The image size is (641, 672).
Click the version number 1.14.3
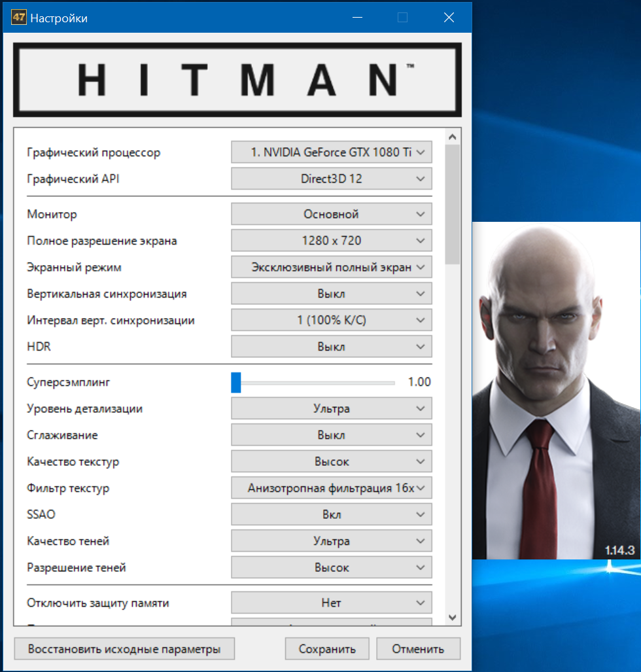[619, 550]
